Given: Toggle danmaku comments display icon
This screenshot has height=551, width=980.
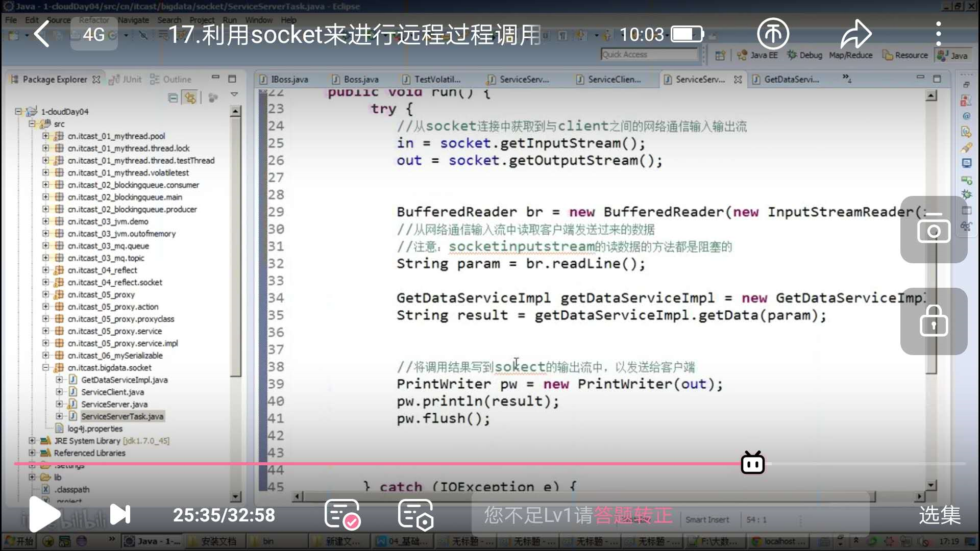Looking at the screenshot, I should coord(342,514).
